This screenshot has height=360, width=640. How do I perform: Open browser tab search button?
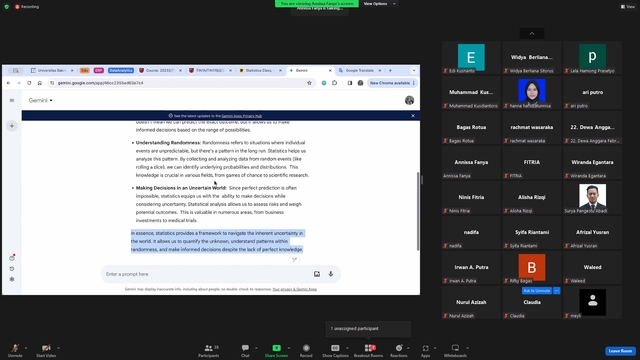click(x=16, y=71)
